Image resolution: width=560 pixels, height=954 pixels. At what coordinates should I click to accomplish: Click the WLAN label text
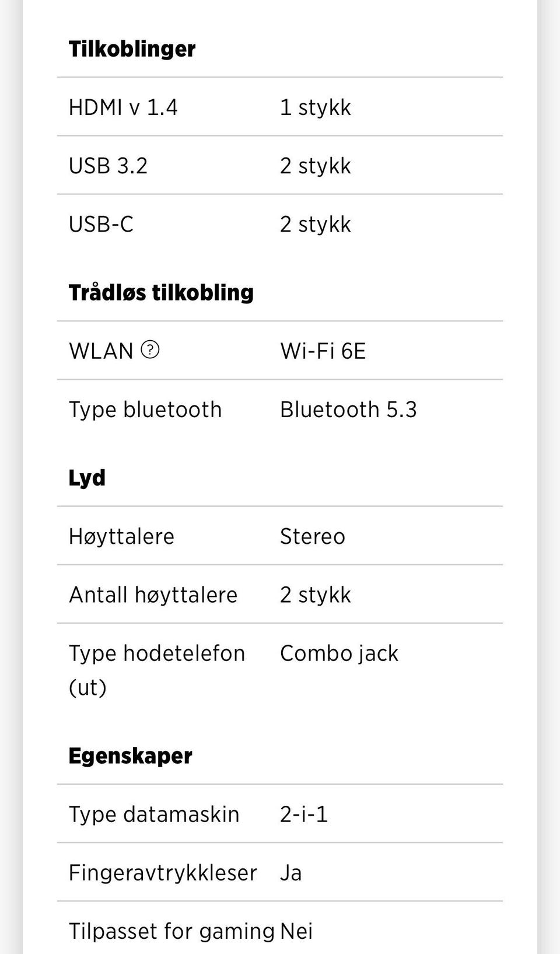coord(101,351)
